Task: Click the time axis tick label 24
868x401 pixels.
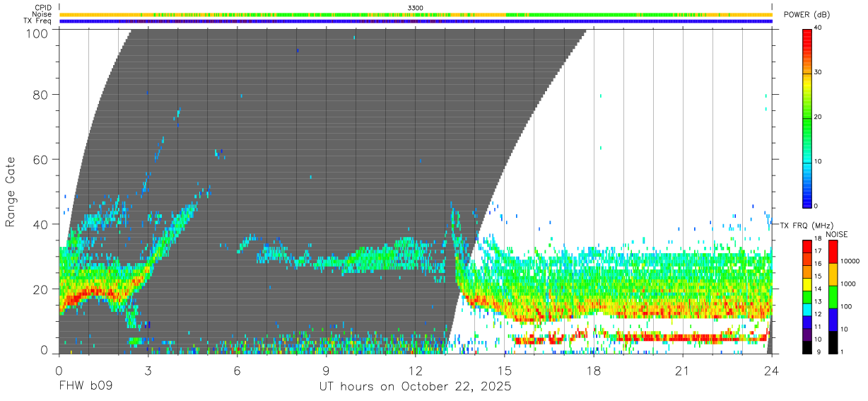Action: pyautogui.click(x=772, y=370)
